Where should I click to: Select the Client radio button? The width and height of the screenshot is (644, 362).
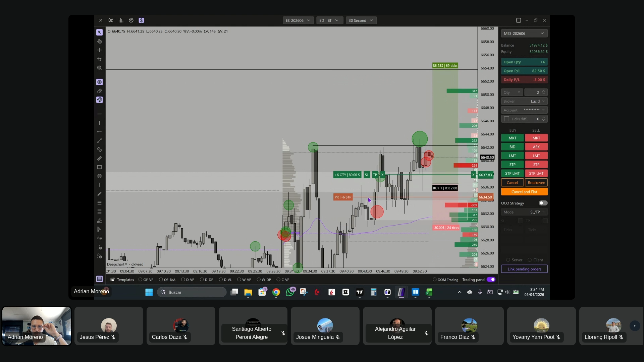530,260
